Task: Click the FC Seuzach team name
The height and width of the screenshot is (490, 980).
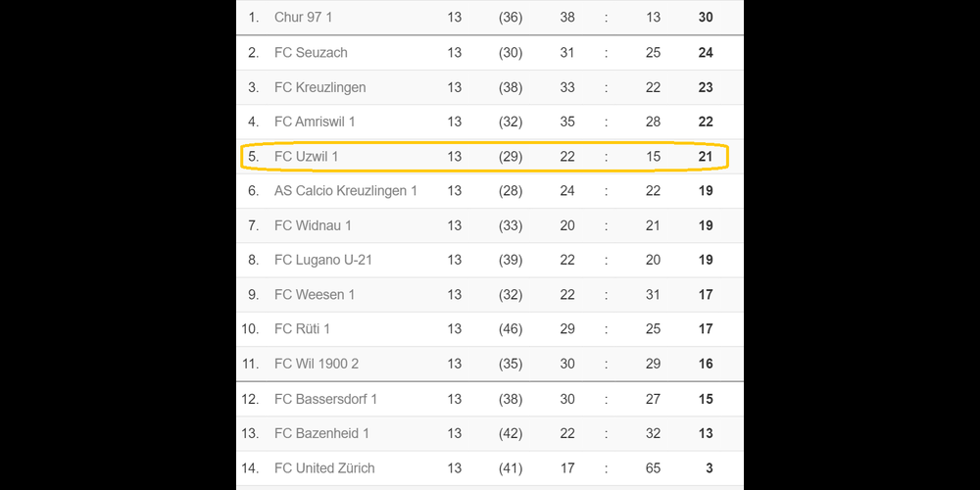Action: pos(311,53)
